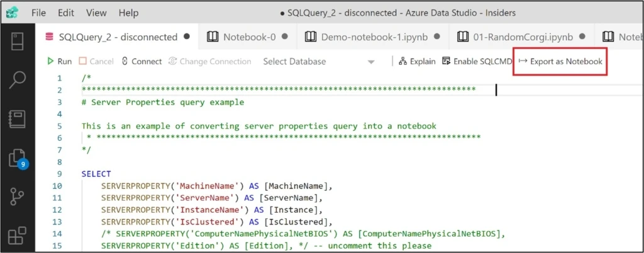Open the Explorer icon with badge 9

coord(17,158)
